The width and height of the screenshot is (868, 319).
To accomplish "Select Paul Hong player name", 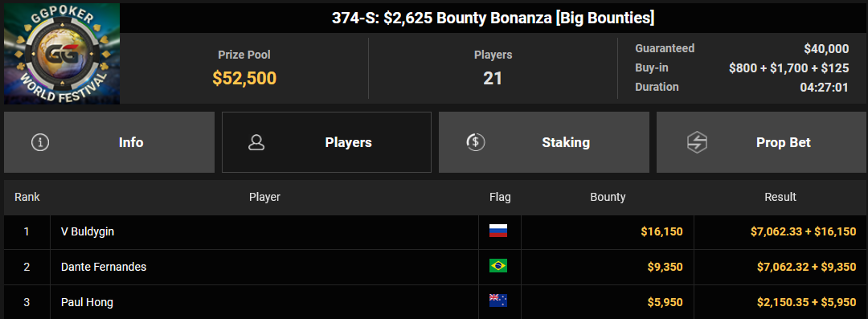I will (x=87, y=302).
